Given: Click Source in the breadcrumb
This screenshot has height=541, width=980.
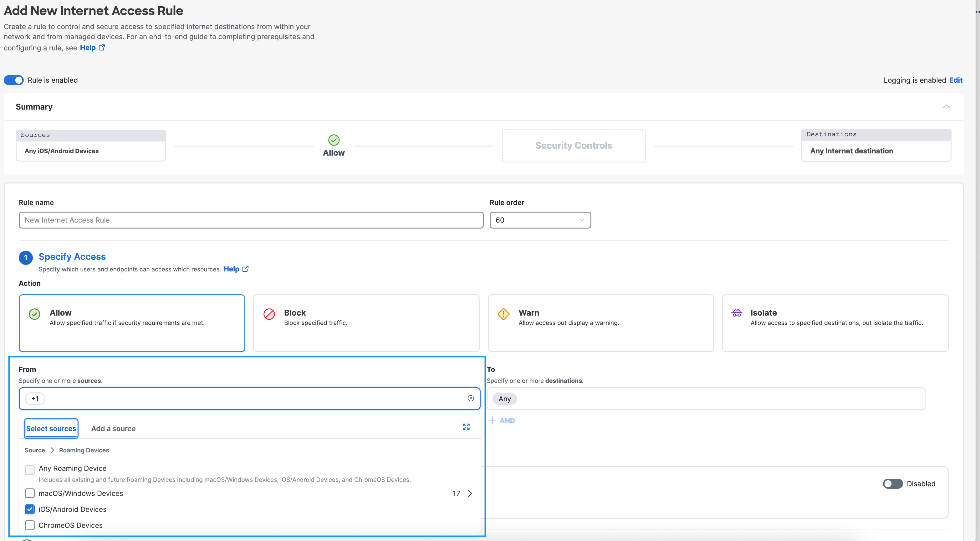Looking at the screenshot, I should click(35, 450).
